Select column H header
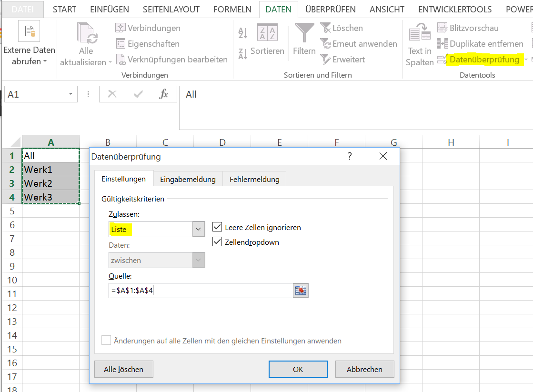This screenshot has width=533, height=392. (x=451, y=142)
